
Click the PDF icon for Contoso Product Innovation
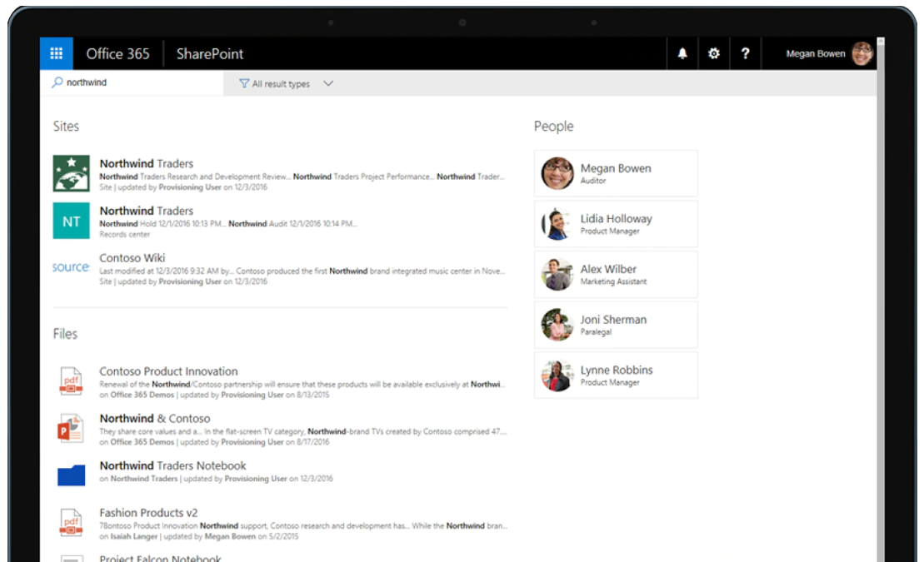click(71, 380)
